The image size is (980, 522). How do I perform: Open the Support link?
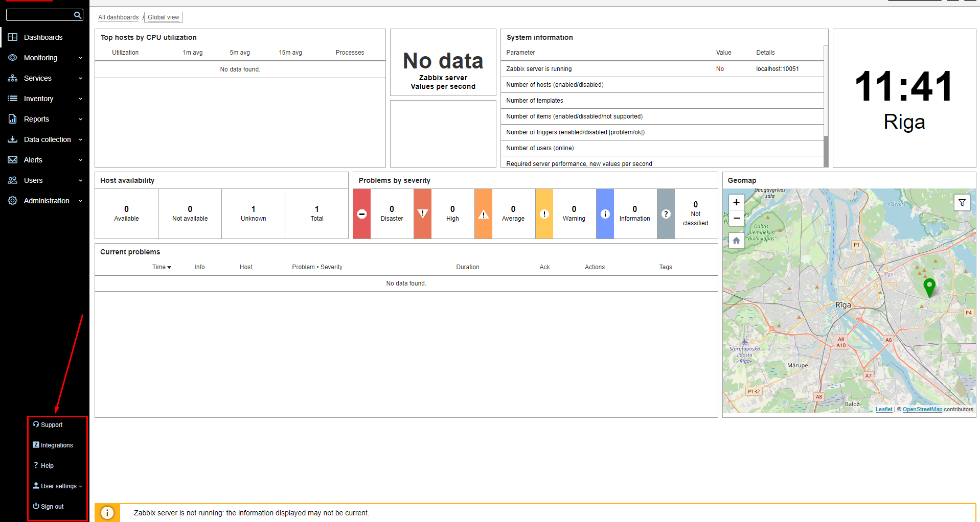point(52,425)
